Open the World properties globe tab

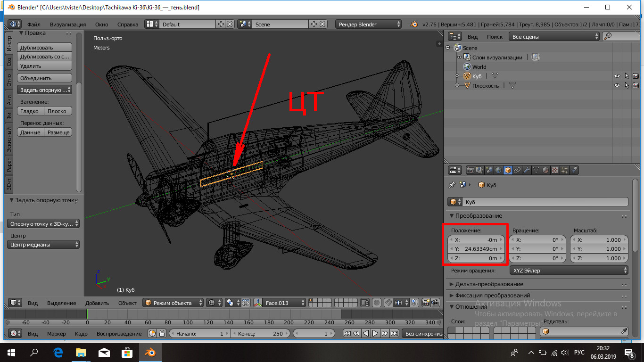[x=498, y=170]
